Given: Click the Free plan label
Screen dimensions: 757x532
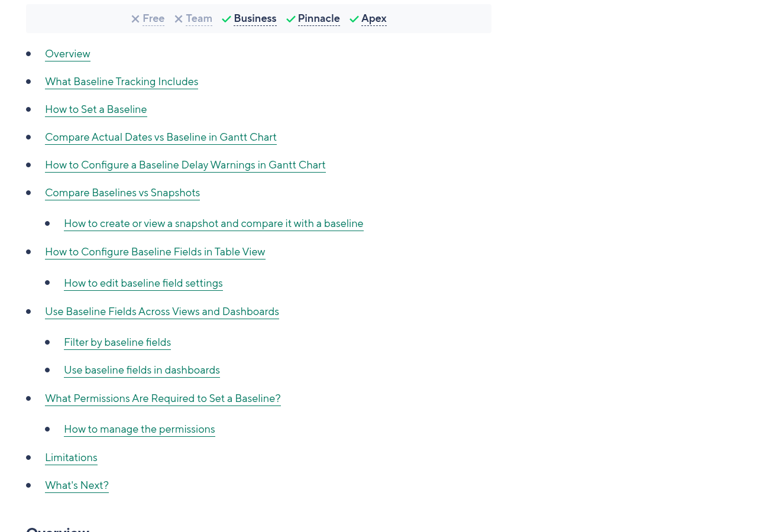Looking at the screenshot, I should click(x=153, y=19).
